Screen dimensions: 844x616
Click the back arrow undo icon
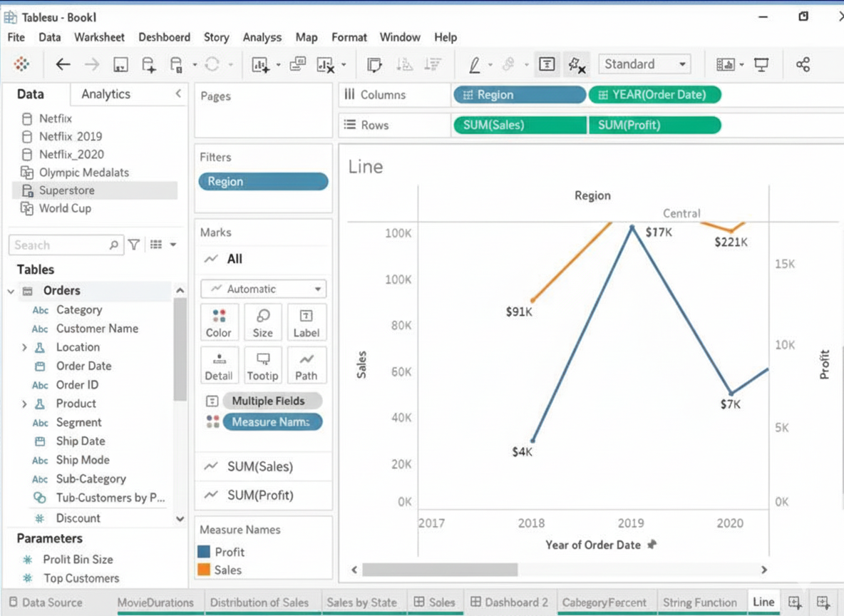(63, 65)
